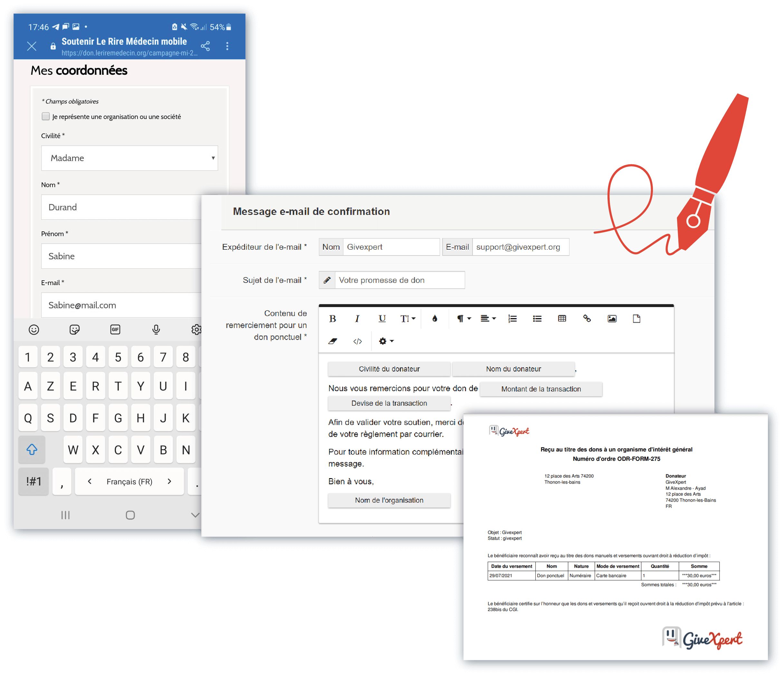Tap the left chevron on language bar
Screen dimensions: 784x676
click(x=90, y=481)
